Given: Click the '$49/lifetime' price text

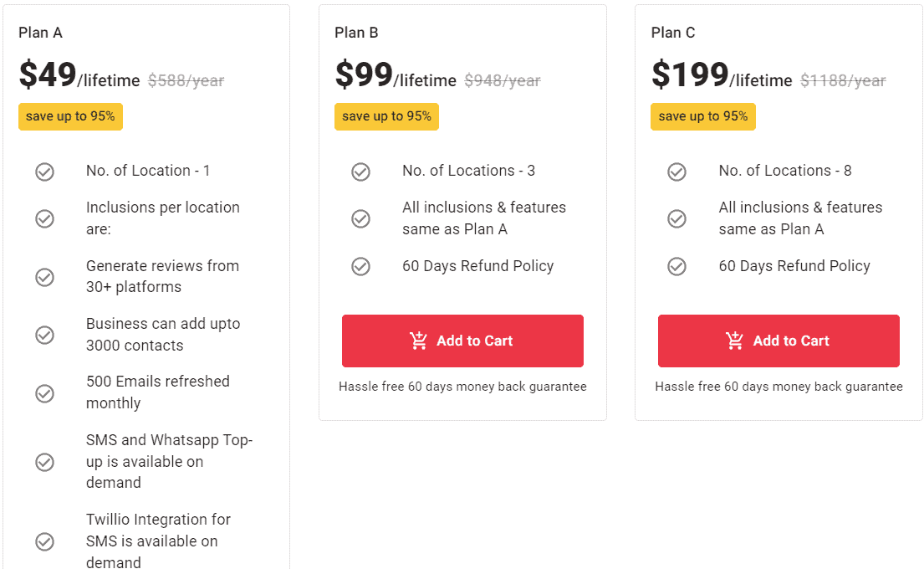Looking at the screenshot, I should [79, 76].
